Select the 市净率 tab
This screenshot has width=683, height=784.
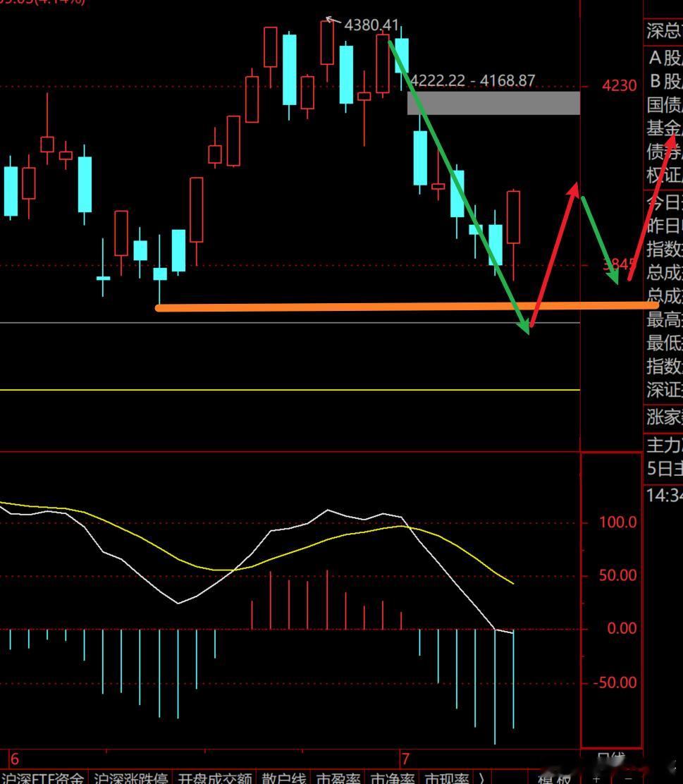[393, 778]
